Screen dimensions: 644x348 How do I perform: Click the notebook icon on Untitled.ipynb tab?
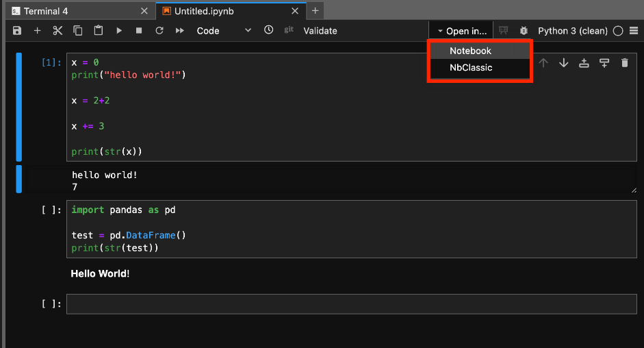click(x=166, y=11)
